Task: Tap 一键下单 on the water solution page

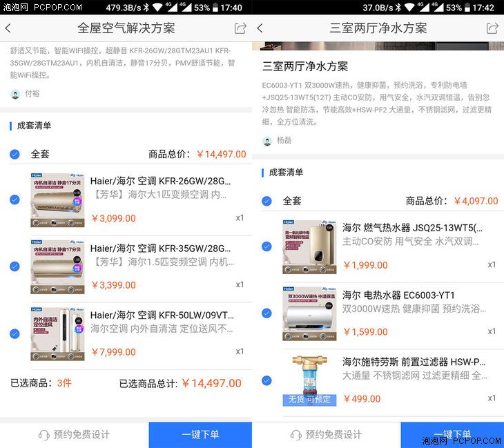Action: pos(452,435)
